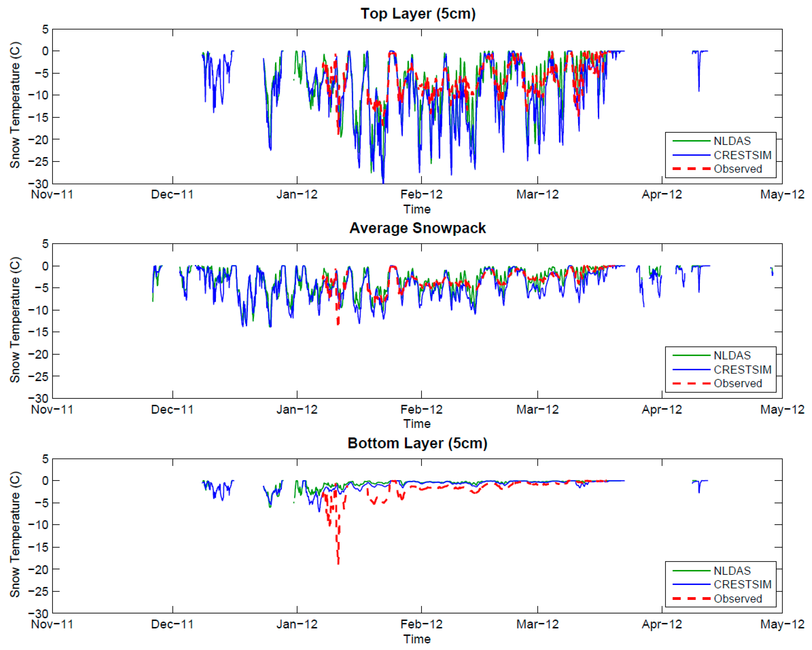Click the 'Top Layer (5cm)' plot title
This screenshot has width=812, height=650.
point(418,14)
